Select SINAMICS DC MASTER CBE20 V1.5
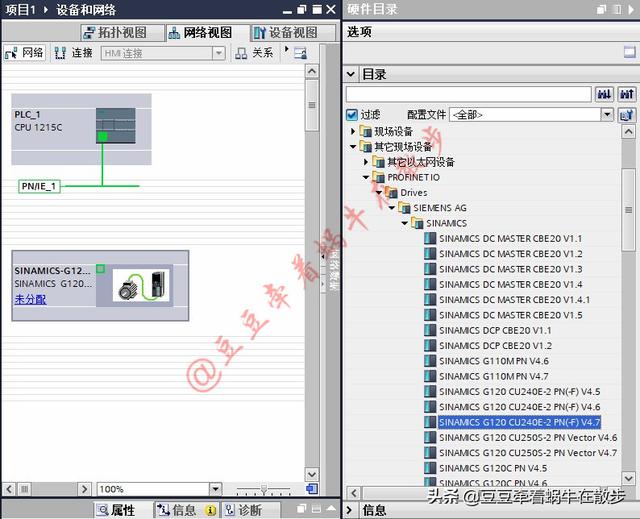640x519 pixels. tap(510, 315)
